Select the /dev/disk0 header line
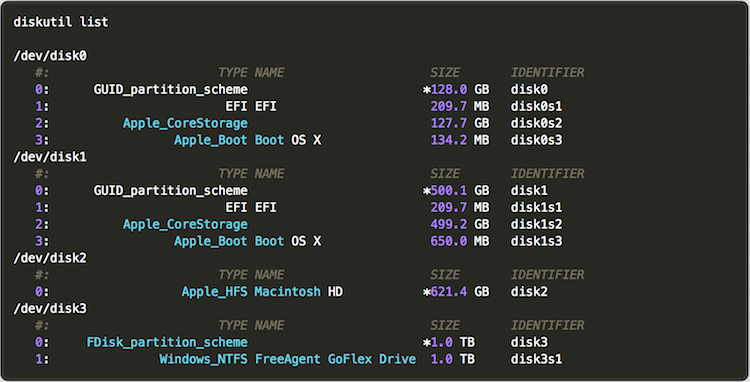 [50, 56]
